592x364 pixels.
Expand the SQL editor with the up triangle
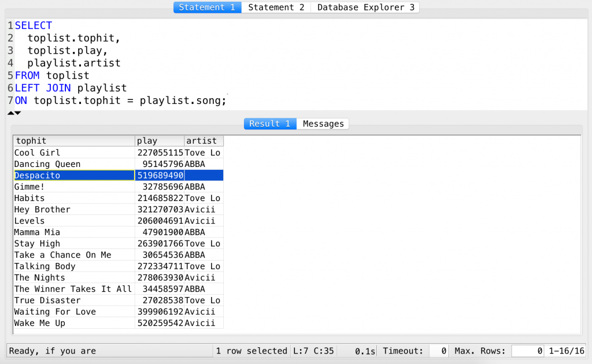tap(10, 113)
